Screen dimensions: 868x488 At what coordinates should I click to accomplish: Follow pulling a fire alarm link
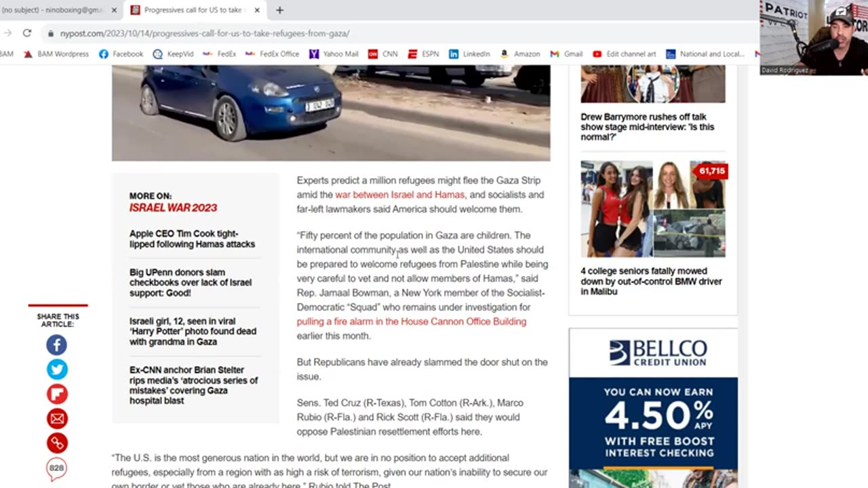411,321
